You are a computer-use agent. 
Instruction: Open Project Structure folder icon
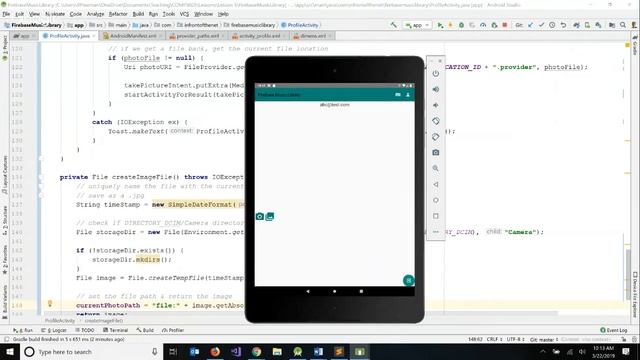pos(612,25)
